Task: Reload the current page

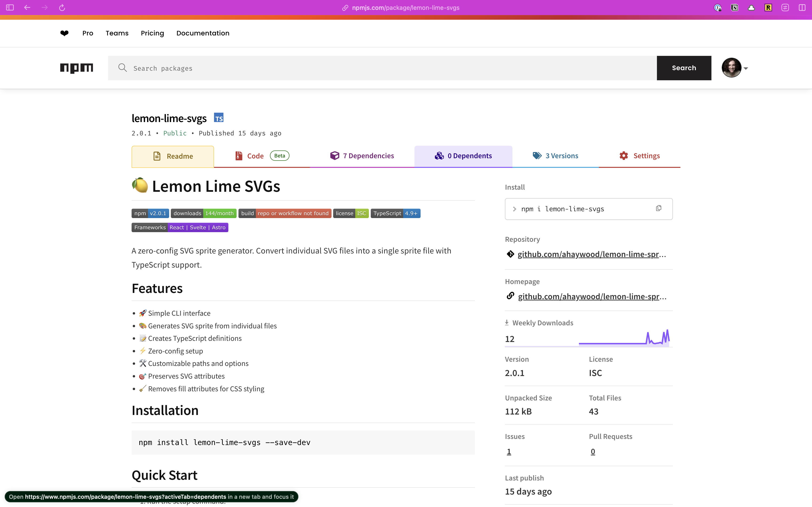Action: pyautogui.click(x=62, y=7)
